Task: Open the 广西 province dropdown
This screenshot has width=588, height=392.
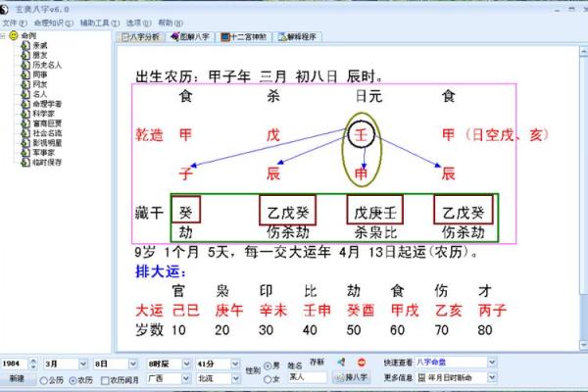Action: [x=186, y=378]
